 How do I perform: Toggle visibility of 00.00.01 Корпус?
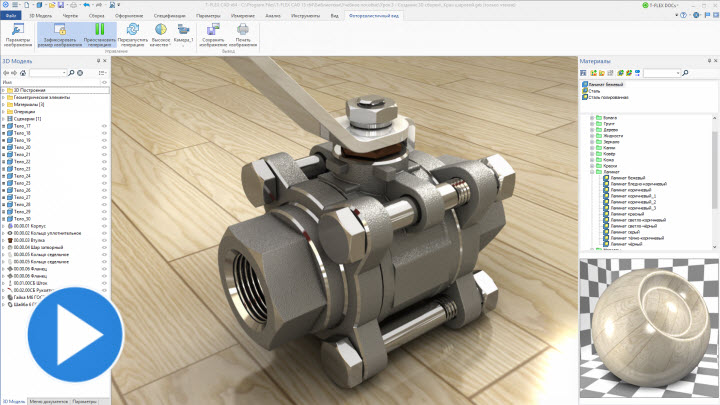104,226
